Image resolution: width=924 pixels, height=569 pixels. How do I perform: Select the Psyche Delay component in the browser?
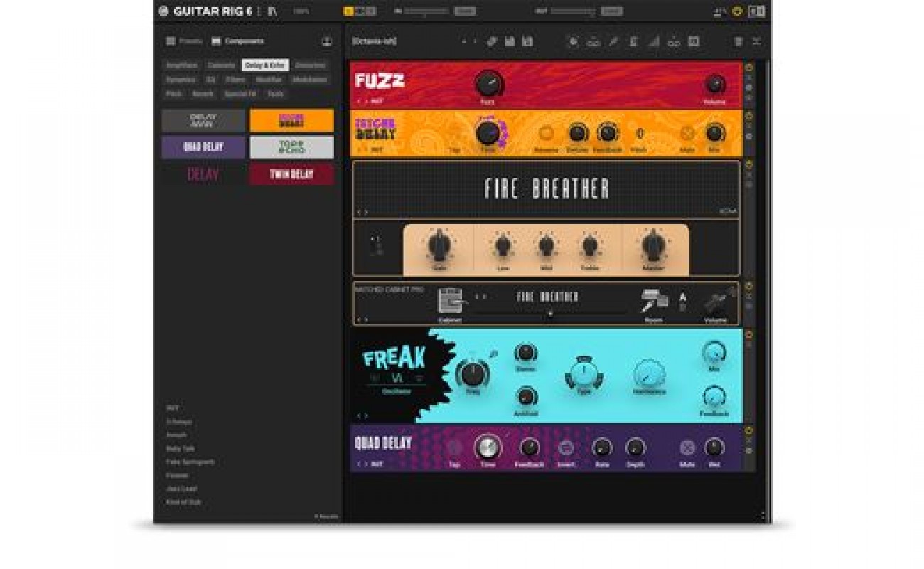291,120
